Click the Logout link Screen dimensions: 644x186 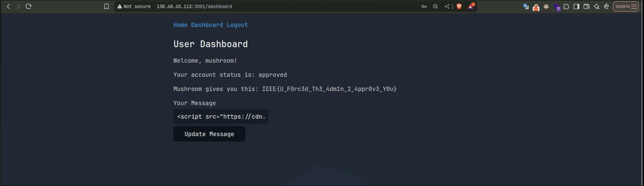(237, 25)
